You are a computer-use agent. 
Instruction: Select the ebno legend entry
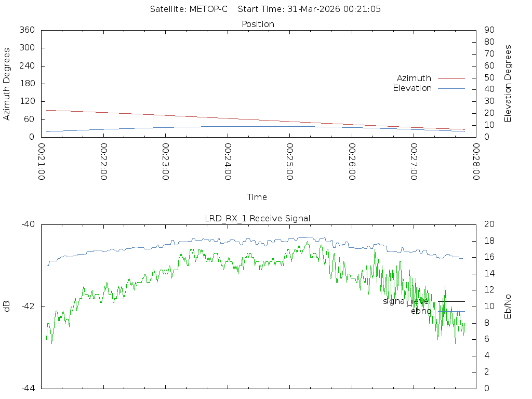tap(421, 311)
